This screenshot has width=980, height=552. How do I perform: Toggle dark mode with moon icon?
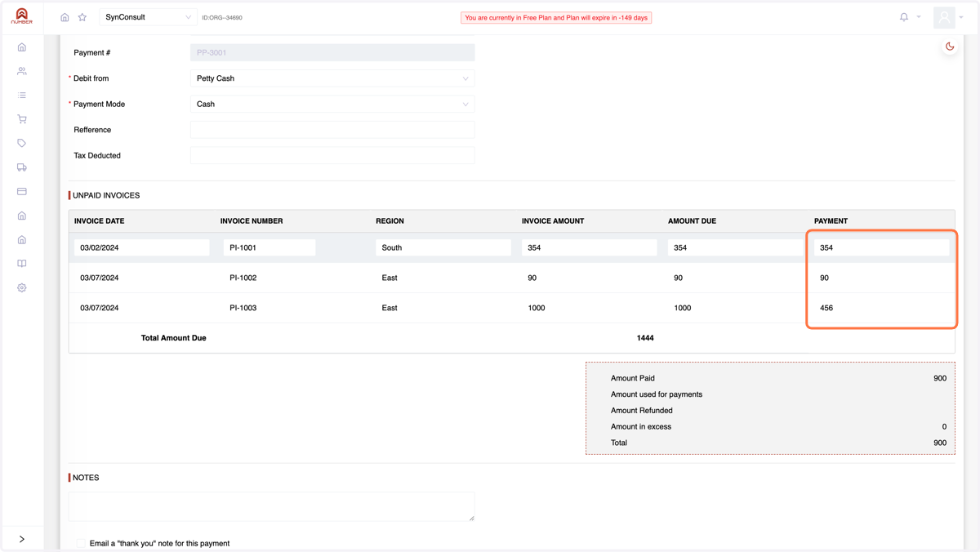click(950, 47)
